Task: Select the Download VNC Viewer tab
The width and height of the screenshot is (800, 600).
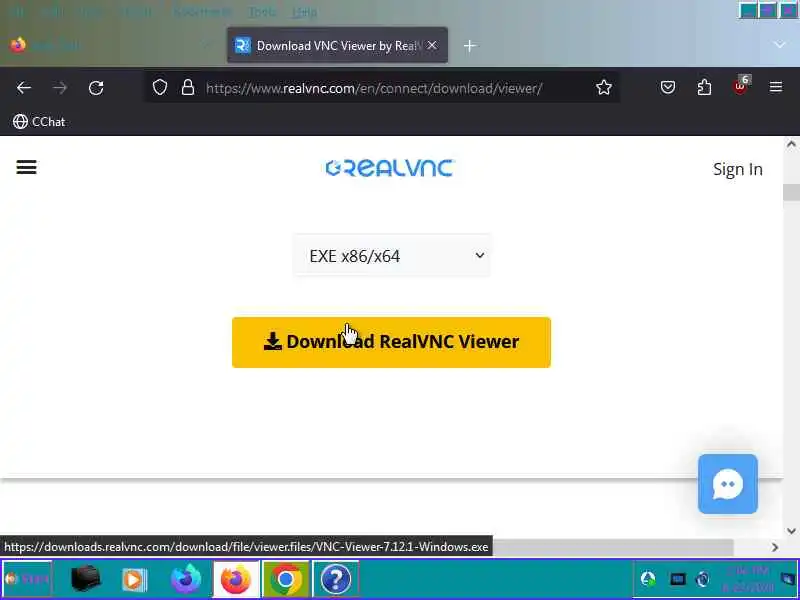Action: click(337, 45)
